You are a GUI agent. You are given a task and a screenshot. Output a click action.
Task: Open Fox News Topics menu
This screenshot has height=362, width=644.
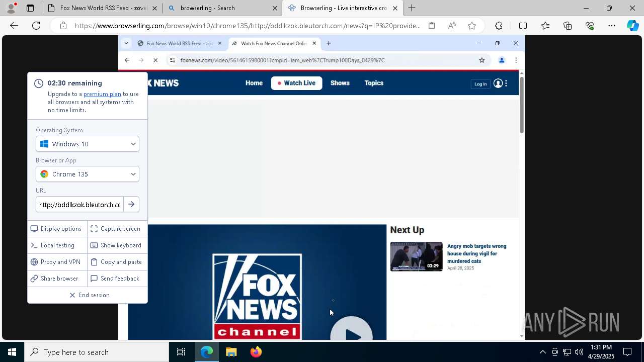pos(374,83)
